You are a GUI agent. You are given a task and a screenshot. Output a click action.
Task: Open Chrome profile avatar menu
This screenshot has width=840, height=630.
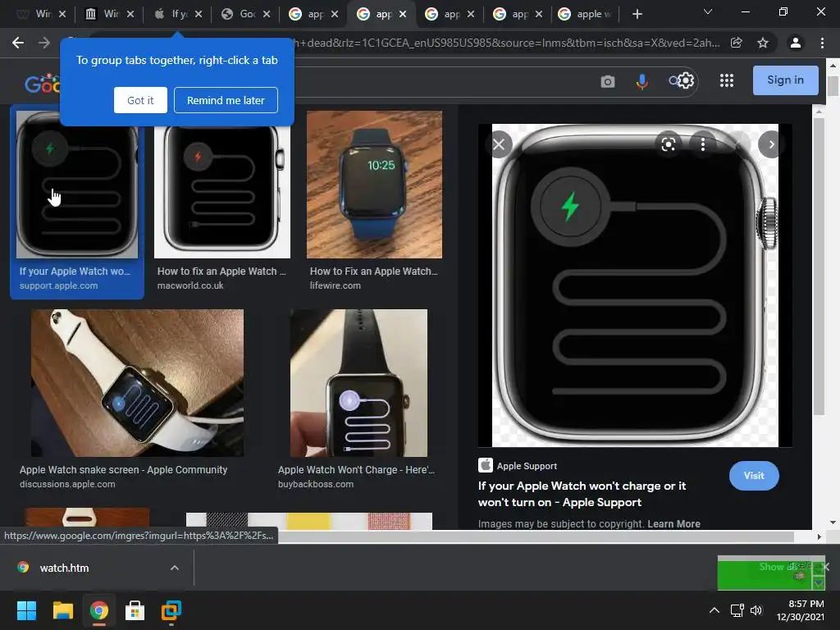[x=796, y=43]
